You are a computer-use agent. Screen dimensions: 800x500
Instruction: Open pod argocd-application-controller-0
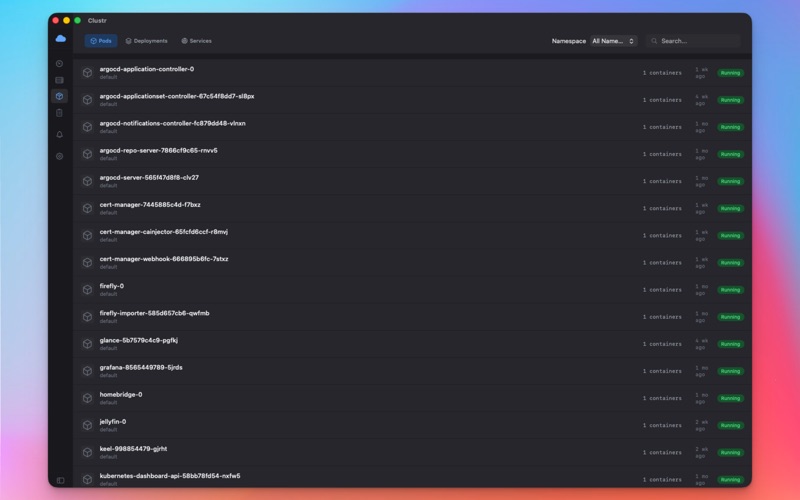pos(146,69)
